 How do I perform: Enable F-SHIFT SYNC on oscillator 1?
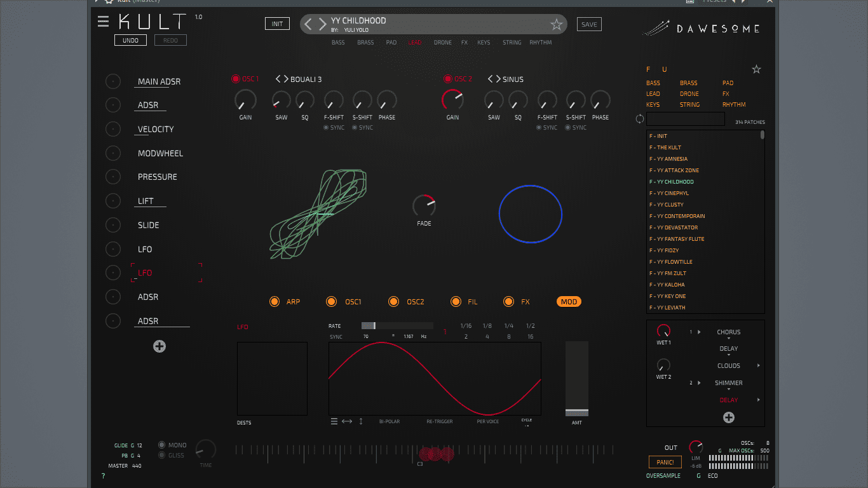click(x=326, y=128)
